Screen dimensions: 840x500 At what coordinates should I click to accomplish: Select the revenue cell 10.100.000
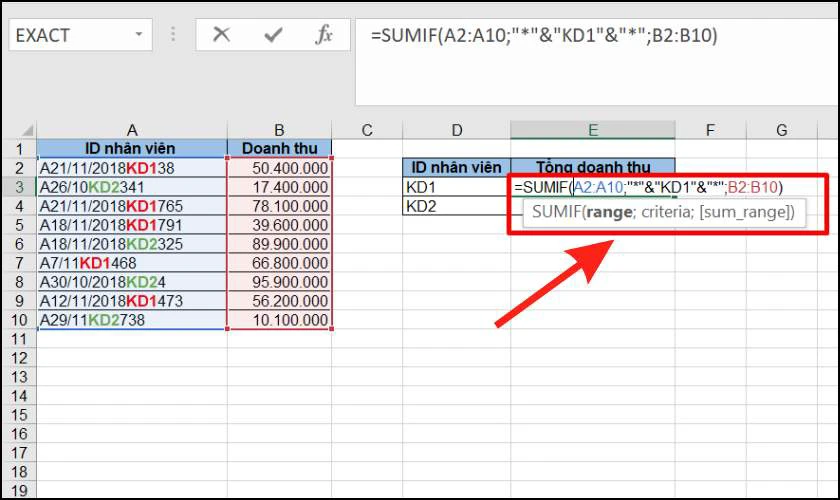point(280,320)
